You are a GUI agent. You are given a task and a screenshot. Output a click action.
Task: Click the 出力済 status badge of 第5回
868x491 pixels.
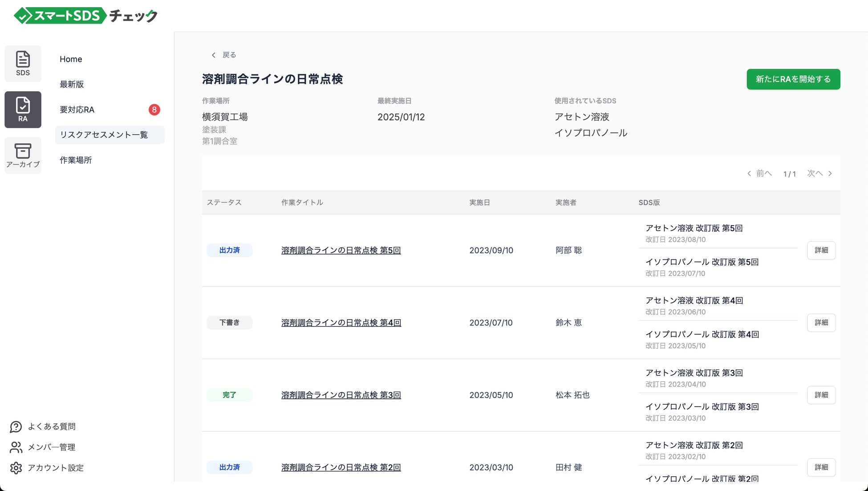pyautogui.click(x=229, y=251)
